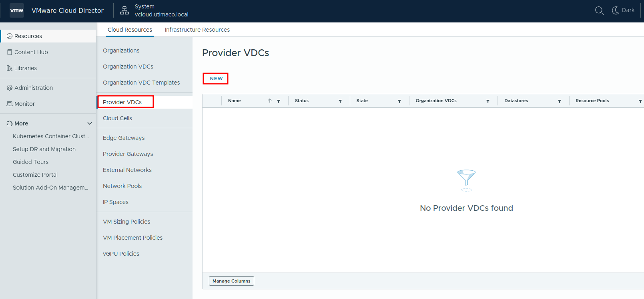Click the More puzzle-piece icon
Viewport: 644px width, 299px height.
pyautogui.click(x=10, y=123)
